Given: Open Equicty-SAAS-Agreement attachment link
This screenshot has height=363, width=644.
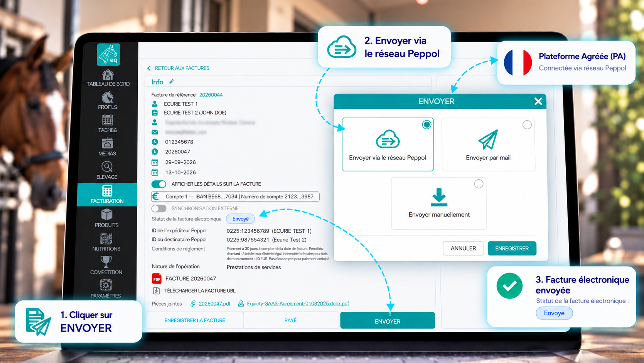Looking at the screenshot, I should click(x=298, y=304).
